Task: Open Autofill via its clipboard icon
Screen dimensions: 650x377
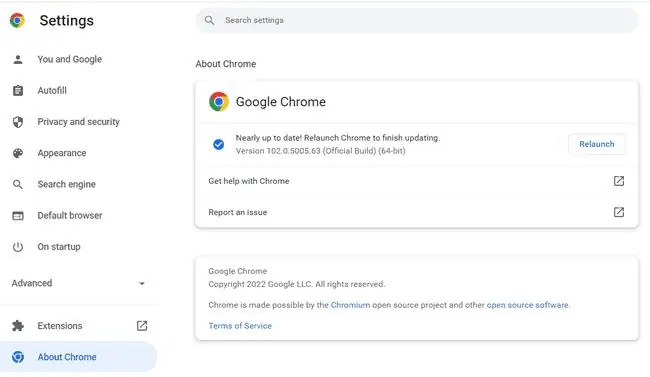Action: pyautogui.click(x=18, y=90)
